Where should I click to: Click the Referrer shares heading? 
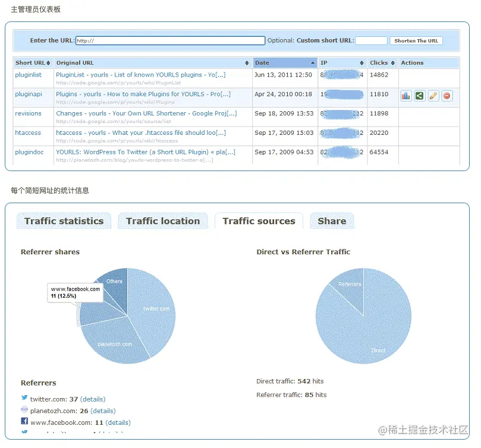pos(50,252)
